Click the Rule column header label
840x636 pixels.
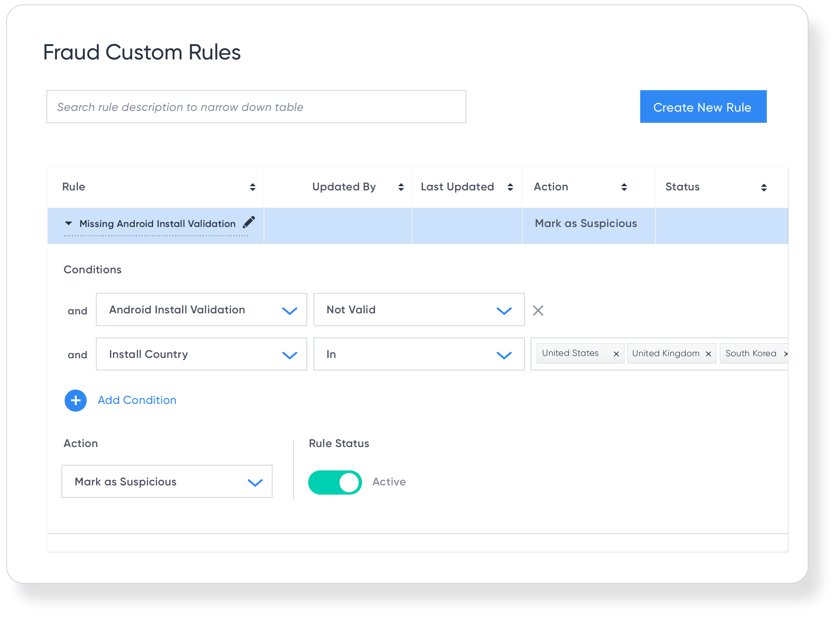[74, 187]
